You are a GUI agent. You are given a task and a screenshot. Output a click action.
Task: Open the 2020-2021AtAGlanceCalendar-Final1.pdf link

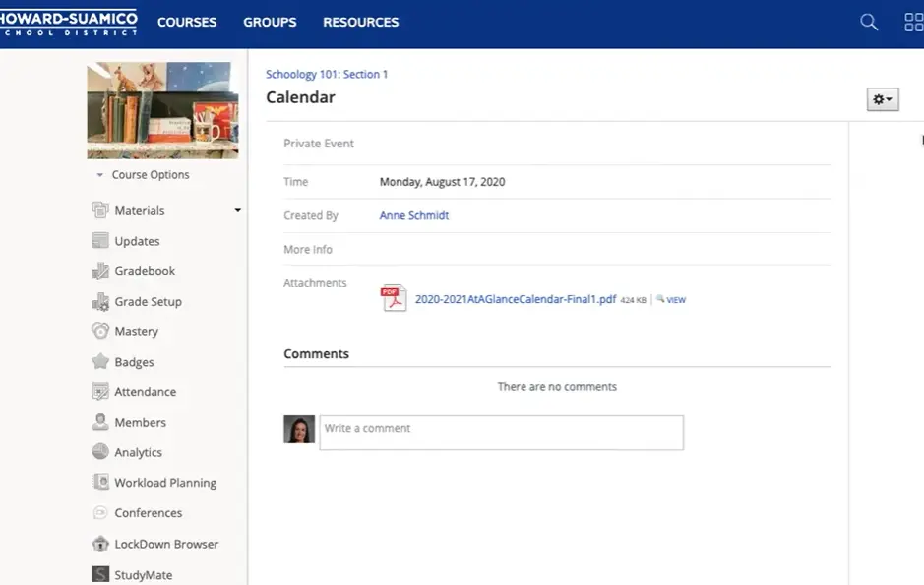tap(516, 299)
